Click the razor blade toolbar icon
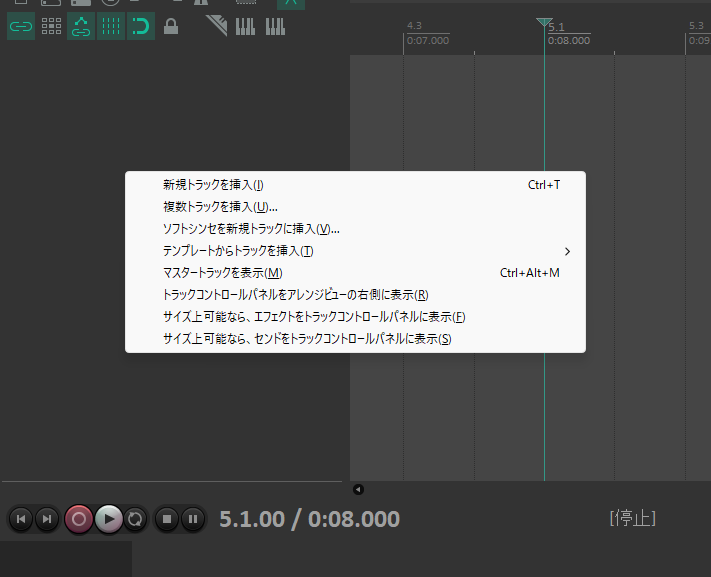 point(216,25)
